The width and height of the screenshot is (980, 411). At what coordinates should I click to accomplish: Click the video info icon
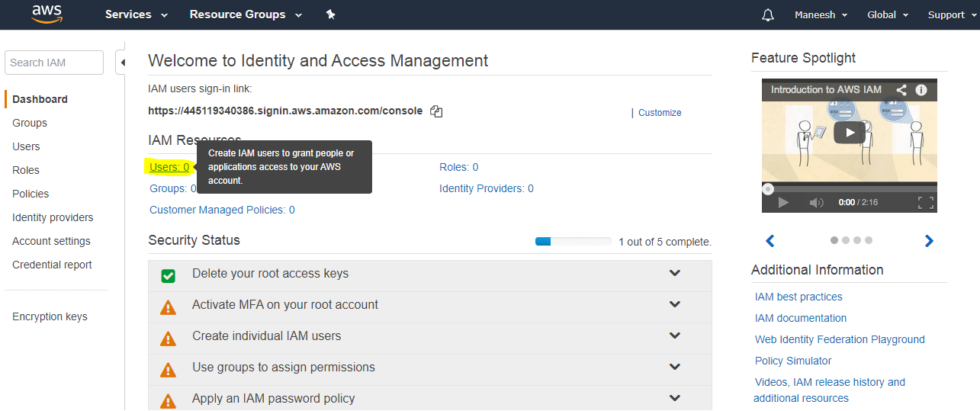click(921, 90)
